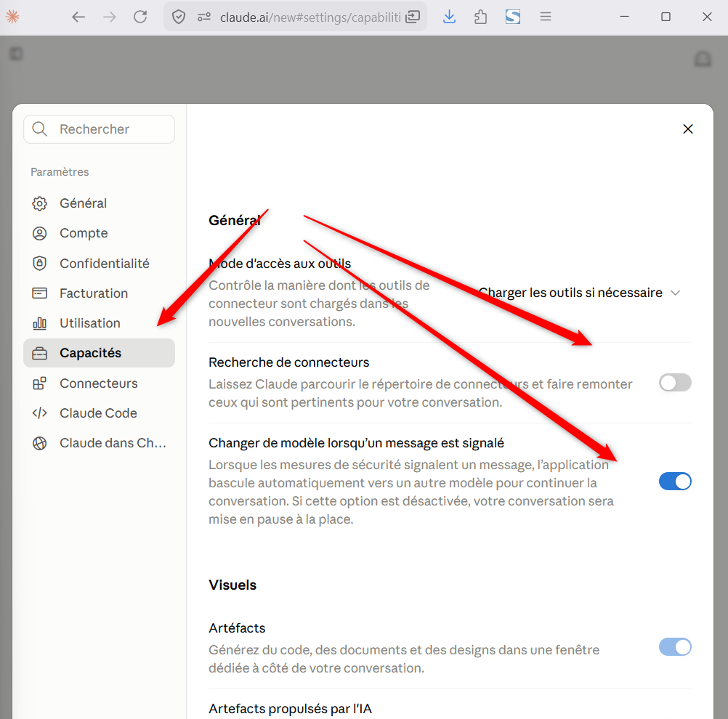Screen dimensions: 728x719
Task: Click the shield tracking protection icon
Action: tap(179, 17)
